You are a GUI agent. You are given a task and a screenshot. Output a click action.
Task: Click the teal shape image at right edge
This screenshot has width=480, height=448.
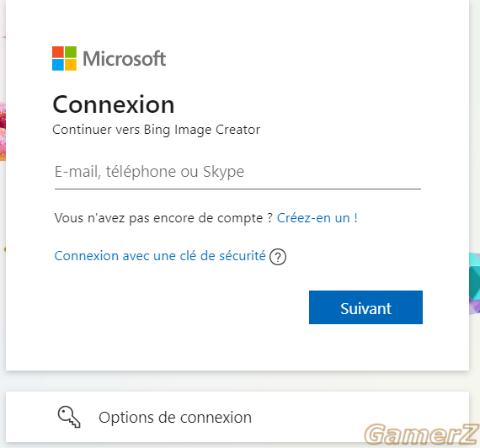pyautogui.click(x=474, y=283)
